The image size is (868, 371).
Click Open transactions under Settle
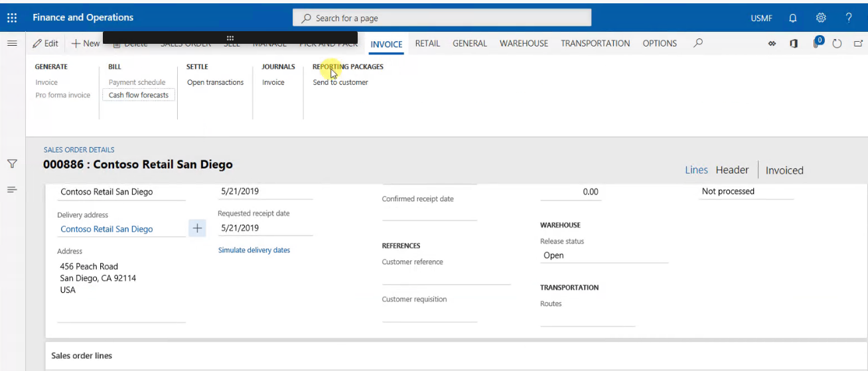(x=215, y=82)
